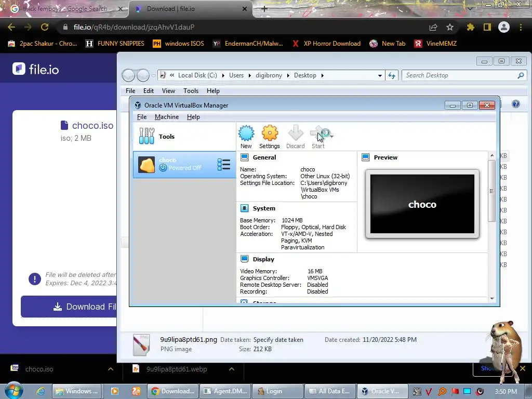The image size is (532, 399).
Task: Open the Chrome extensions puzzle icon
Action: [x=470, y=27]
